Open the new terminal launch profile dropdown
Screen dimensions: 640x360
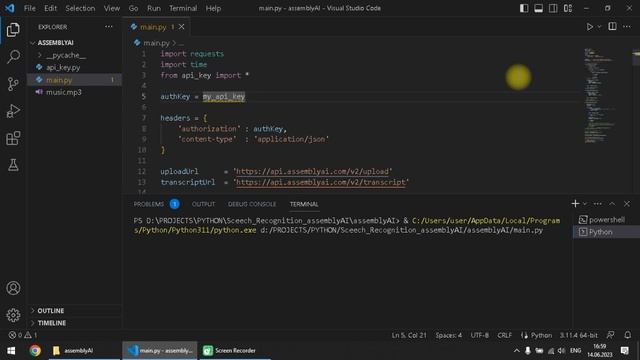tap(585, 204)
